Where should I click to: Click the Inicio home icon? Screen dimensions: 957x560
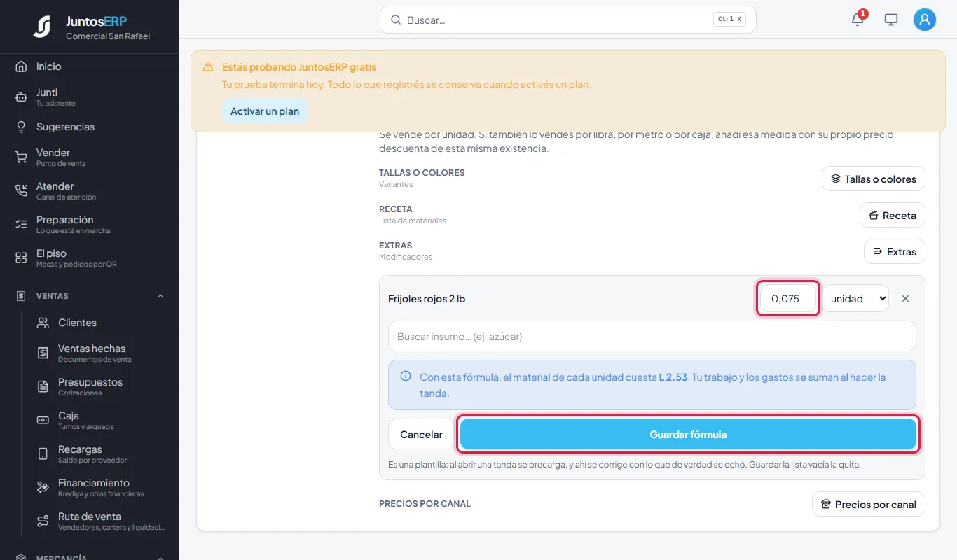coord(21,66)
